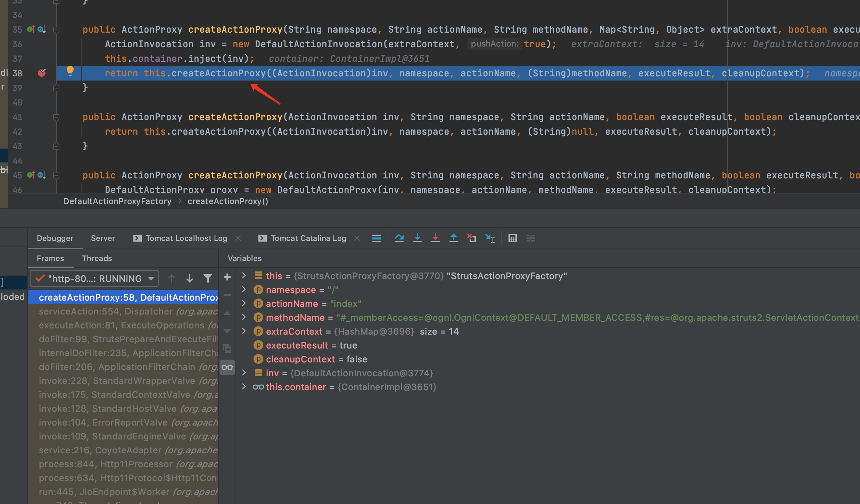Image resolution: width=860 pixels, height=504 pixels.
Task: Click the Step Into debugger icon
Action: [417, 238]
